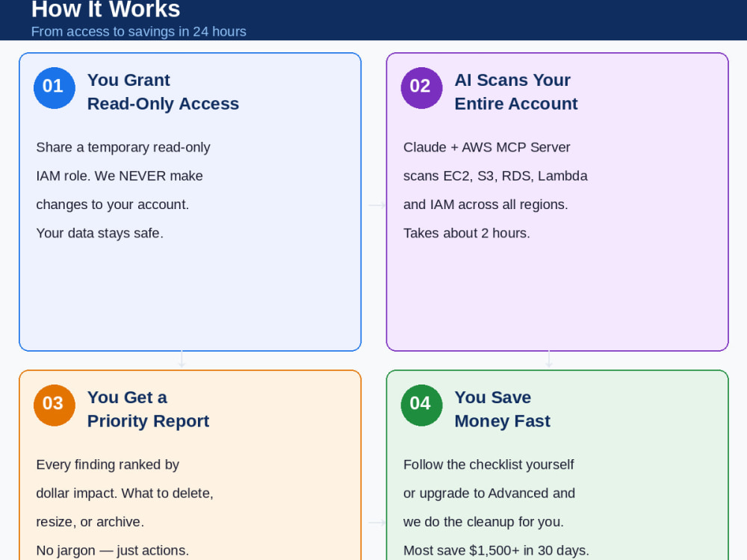The width and height of the screenshot is (747, 560).
Task: Click heading 'You Save'
Action: [492, 398]
